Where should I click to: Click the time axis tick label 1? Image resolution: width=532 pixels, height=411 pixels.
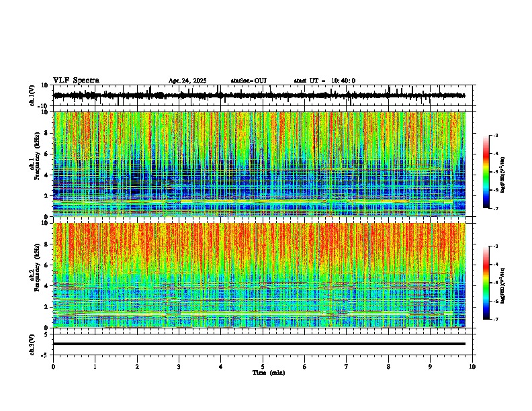coord(95,367)
